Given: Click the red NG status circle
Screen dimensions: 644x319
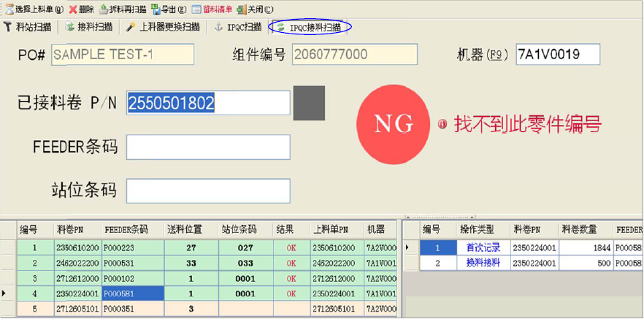Looking at the screenshot, I should (x=394, y=124).
